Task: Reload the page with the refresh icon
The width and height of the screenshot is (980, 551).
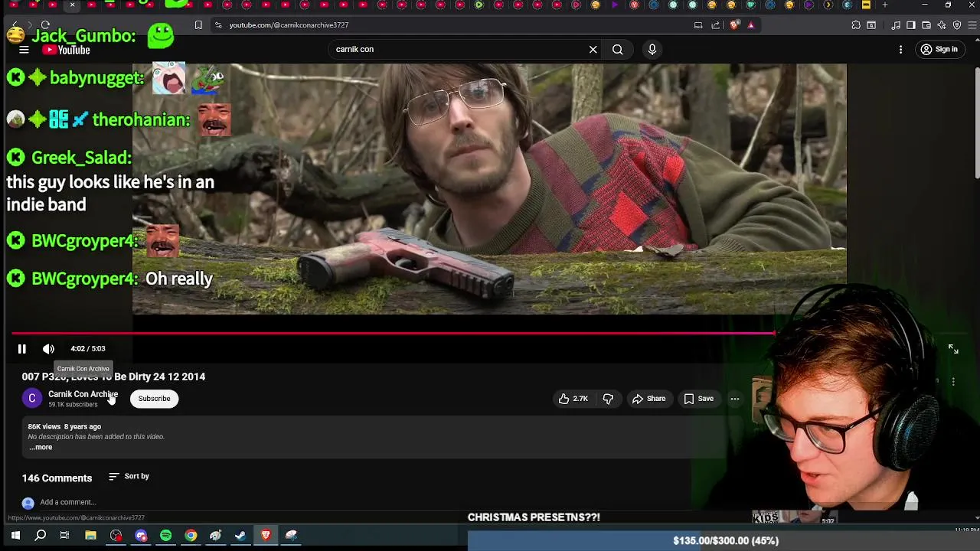Action: point(45,25)
